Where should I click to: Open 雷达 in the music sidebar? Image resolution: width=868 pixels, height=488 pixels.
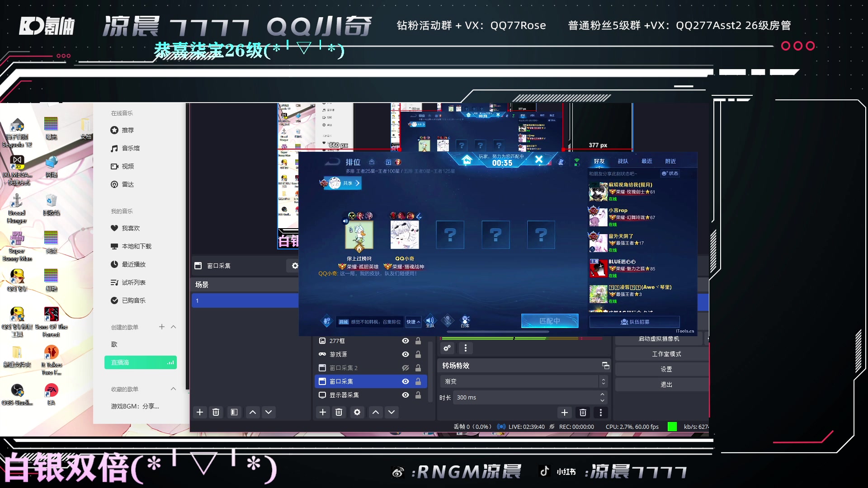[x=123, y=184]
